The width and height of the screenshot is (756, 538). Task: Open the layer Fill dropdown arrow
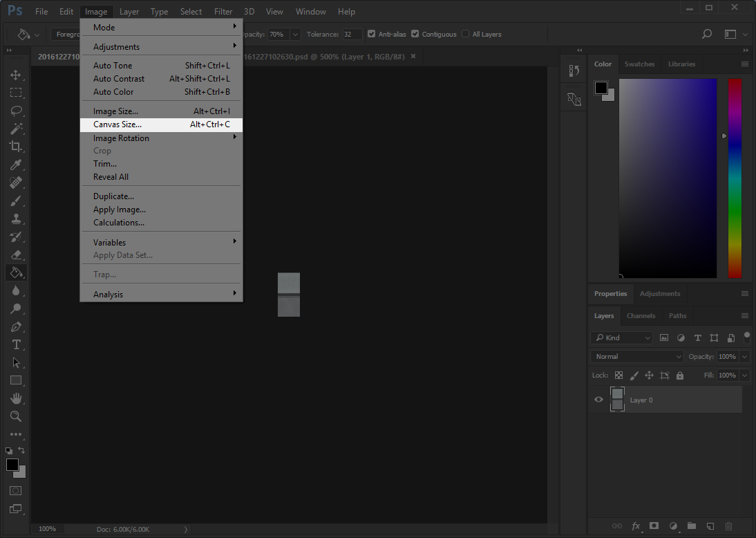pos(744,375)
